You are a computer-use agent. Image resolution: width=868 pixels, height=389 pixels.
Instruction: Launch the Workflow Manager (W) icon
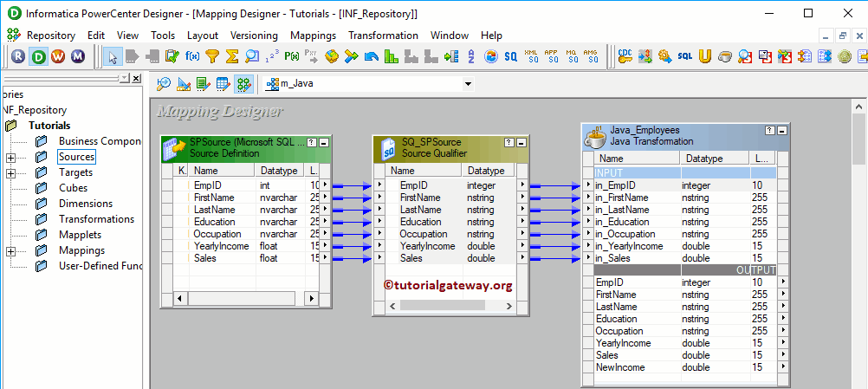(x=58, y=56)
